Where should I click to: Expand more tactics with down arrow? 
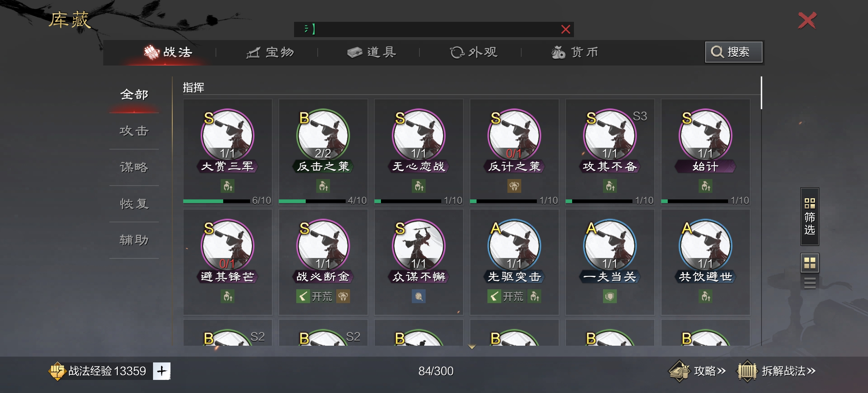coord(472,347)
